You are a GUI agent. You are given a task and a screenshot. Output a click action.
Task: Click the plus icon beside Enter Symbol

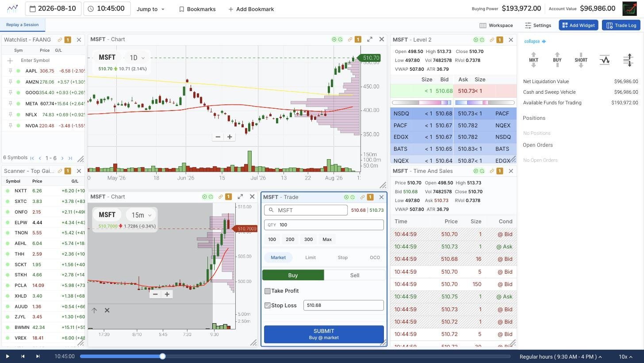point(10,60)
